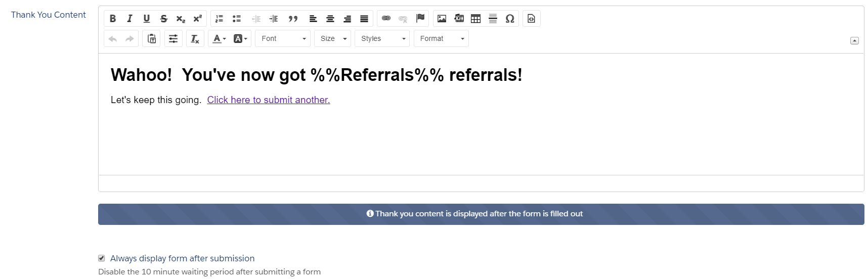Paste as plain text

coord(151,38)
